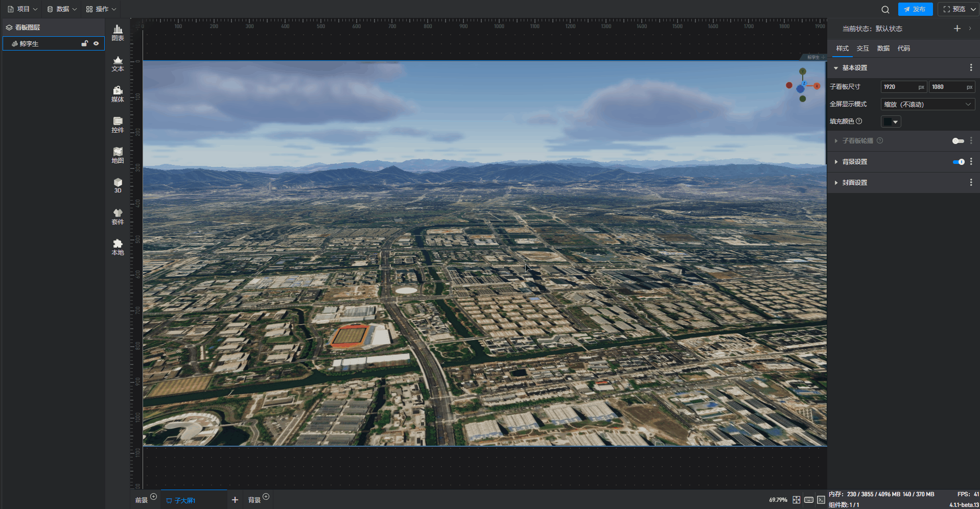The image size is (980, 509).
Task: Click the red X axis on the 3D gizmo
Action: coord(816,86)
